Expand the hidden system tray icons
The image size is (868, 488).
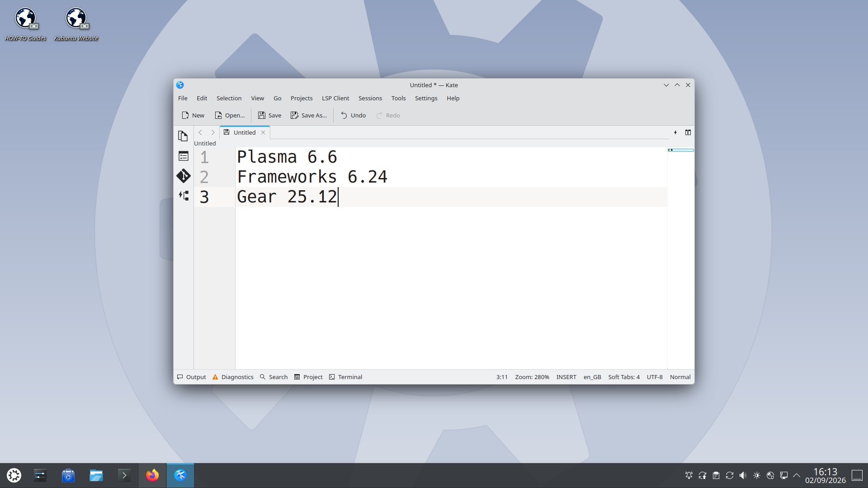[797, 475]
